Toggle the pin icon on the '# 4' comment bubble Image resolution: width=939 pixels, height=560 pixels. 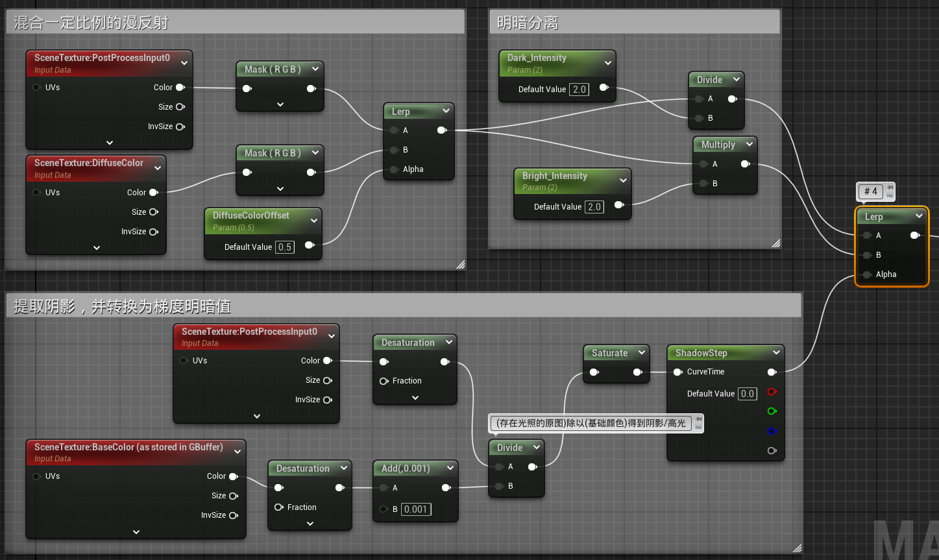pos(890,188)
